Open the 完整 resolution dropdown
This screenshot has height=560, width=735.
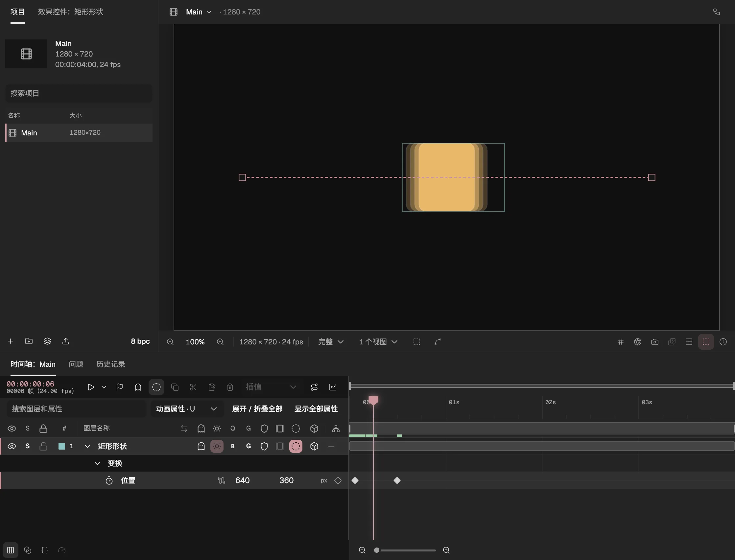click(331, 342)
